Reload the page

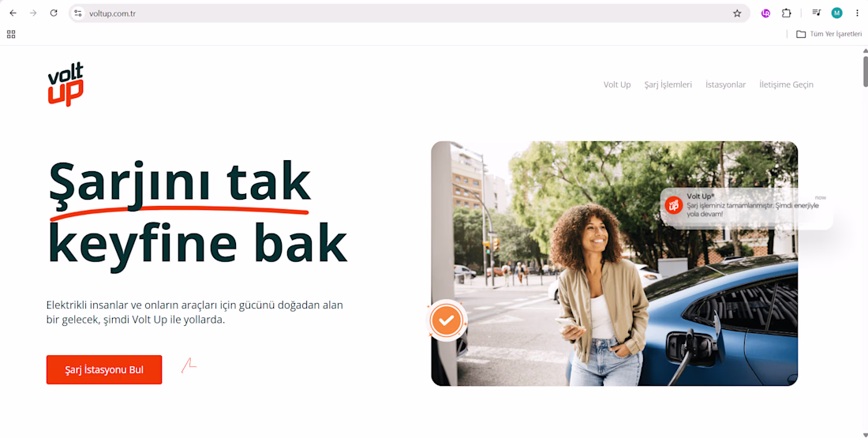pyautogui.click(x=54, y=13)
